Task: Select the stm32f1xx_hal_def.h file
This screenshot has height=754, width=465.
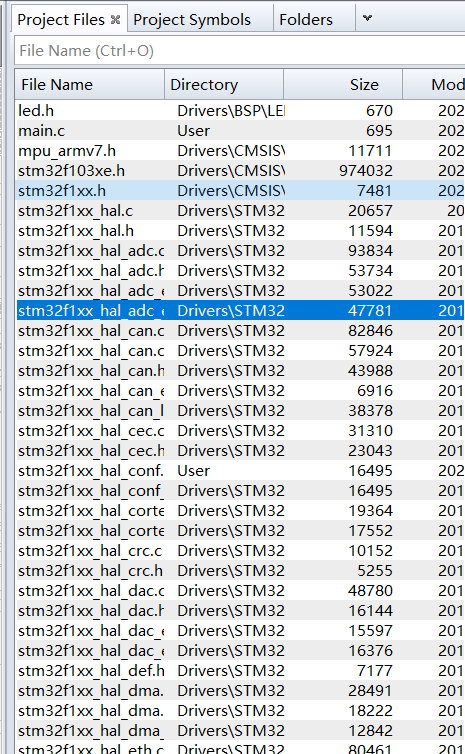Action: 240,670
